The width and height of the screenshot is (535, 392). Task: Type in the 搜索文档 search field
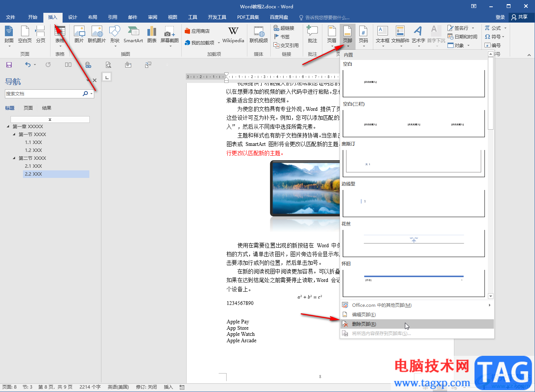[x=43, y=94]
